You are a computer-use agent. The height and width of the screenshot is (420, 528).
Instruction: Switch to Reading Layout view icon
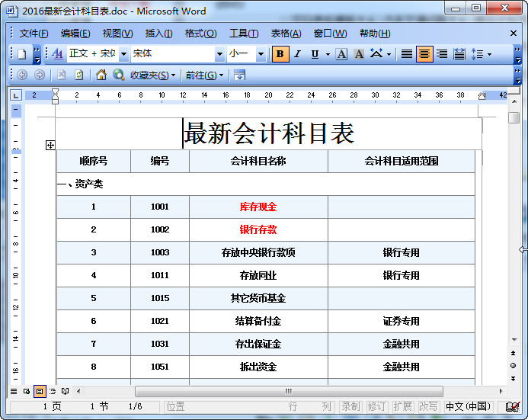pos(66,391)
